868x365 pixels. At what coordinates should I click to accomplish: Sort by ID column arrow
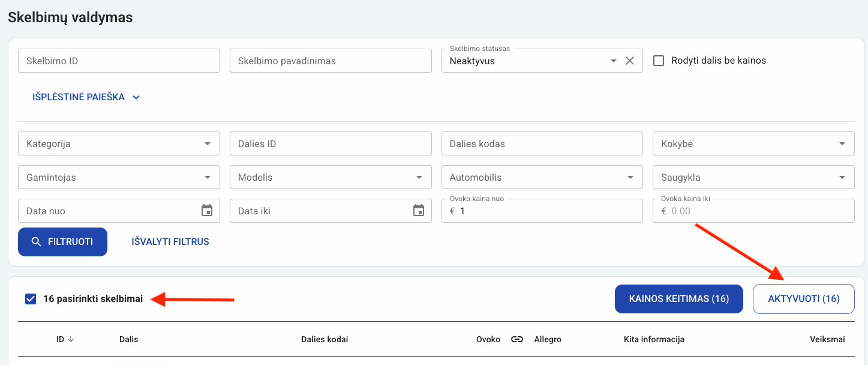tap(71, 339)
